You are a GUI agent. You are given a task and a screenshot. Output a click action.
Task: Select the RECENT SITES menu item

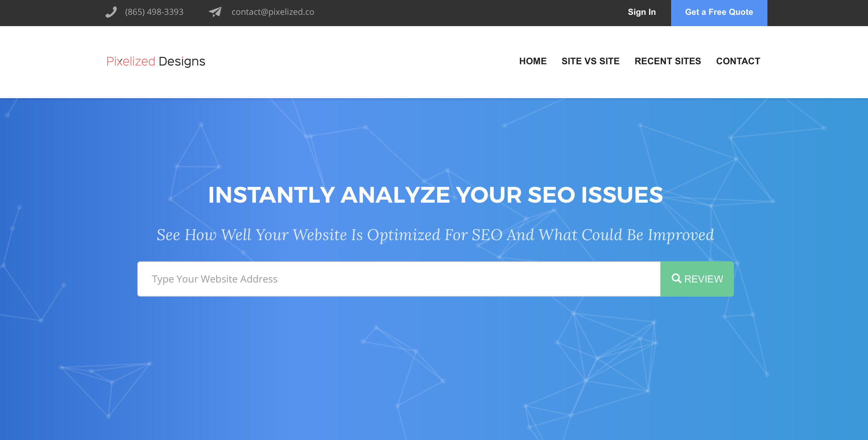[x=668, y=61]
